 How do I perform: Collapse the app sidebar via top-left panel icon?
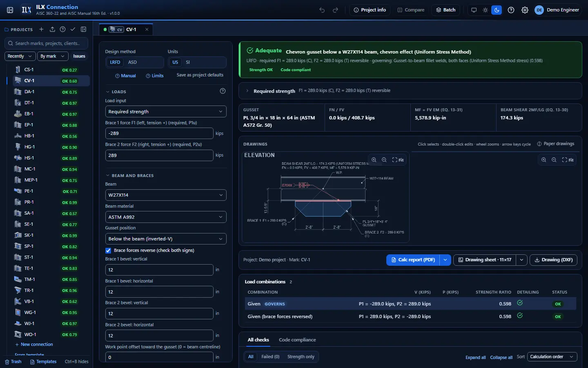tap(10, 10)
